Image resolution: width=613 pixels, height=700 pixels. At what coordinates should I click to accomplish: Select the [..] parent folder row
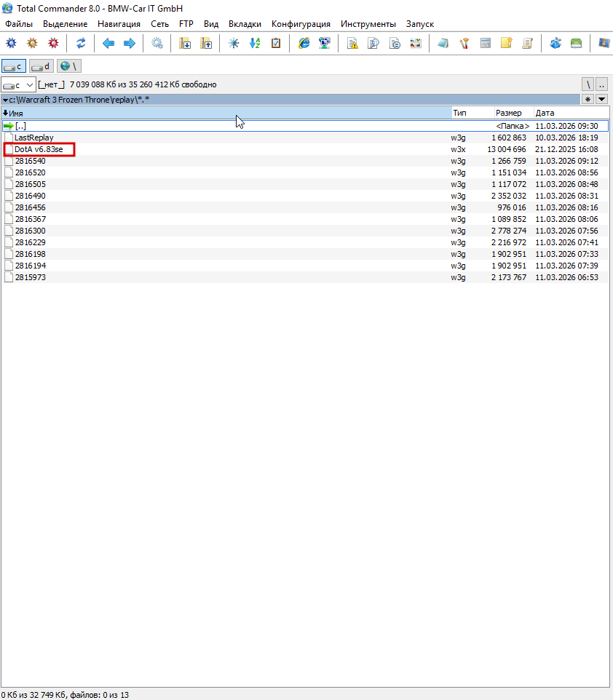click(305, 126)
